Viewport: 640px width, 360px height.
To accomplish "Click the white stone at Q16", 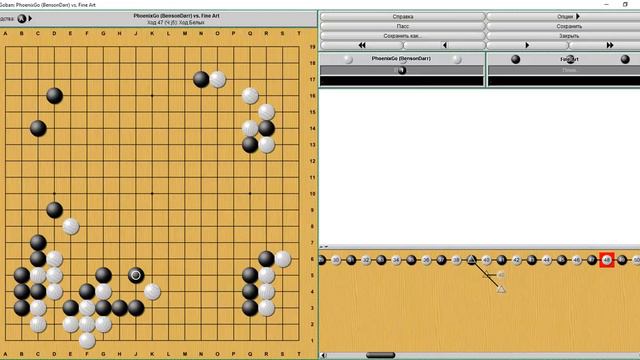I will (x=250, y=96).
